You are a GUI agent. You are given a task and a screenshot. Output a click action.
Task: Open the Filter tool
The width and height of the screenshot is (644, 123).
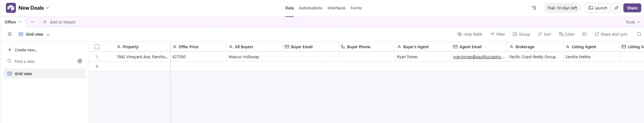pos(497,34)
